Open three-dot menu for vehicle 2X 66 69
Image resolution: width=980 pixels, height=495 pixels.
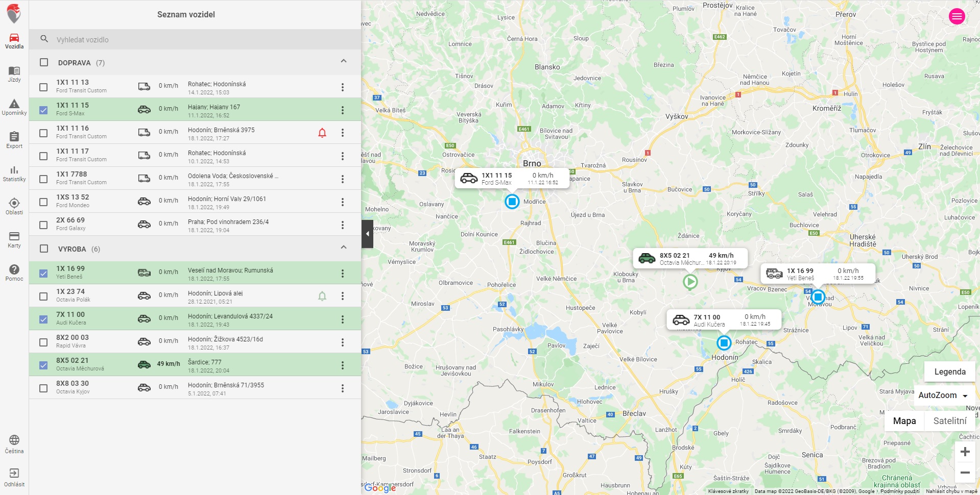coord(343,225)
